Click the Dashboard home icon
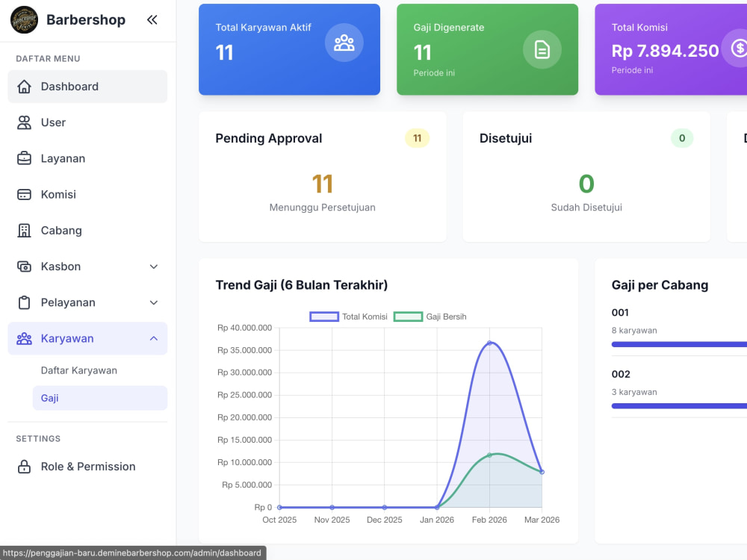This screenshot has height=560, width=747. tap(25, 86)
